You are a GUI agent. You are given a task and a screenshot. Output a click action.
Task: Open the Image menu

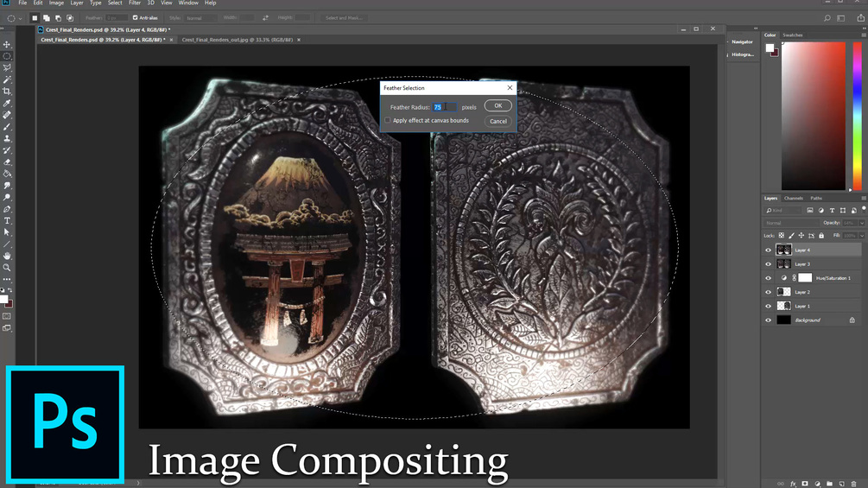(x=56, y=3)
